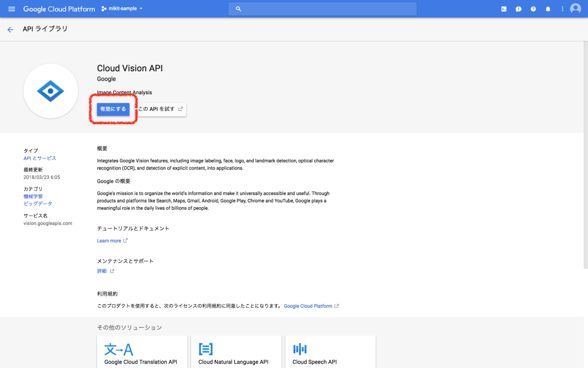Click external icon after Google Cloud Platform terms

coord(336,306)
